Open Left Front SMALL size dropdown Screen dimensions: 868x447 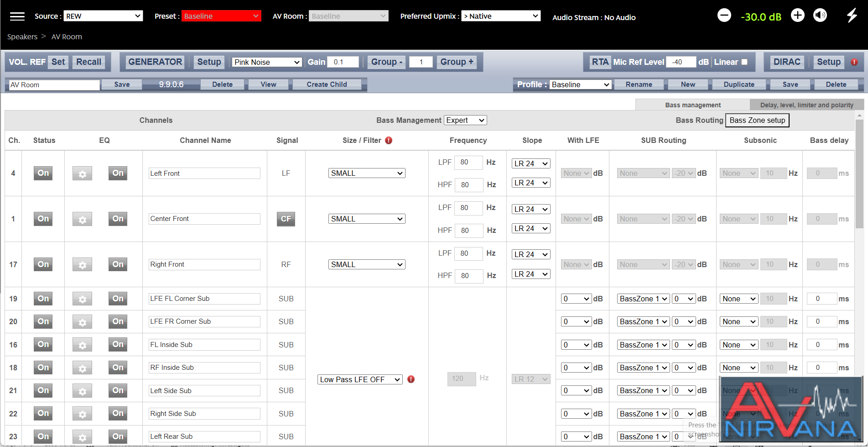367,173
